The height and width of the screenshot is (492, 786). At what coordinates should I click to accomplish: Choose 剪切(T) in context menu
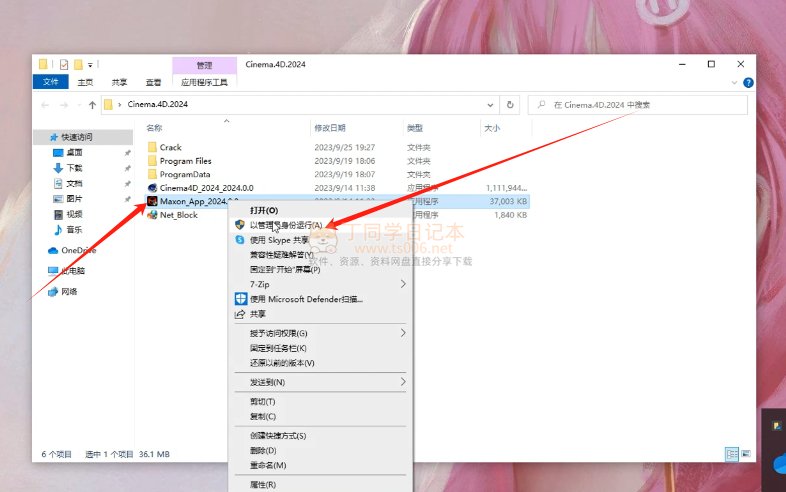click(x=262, y=402)
